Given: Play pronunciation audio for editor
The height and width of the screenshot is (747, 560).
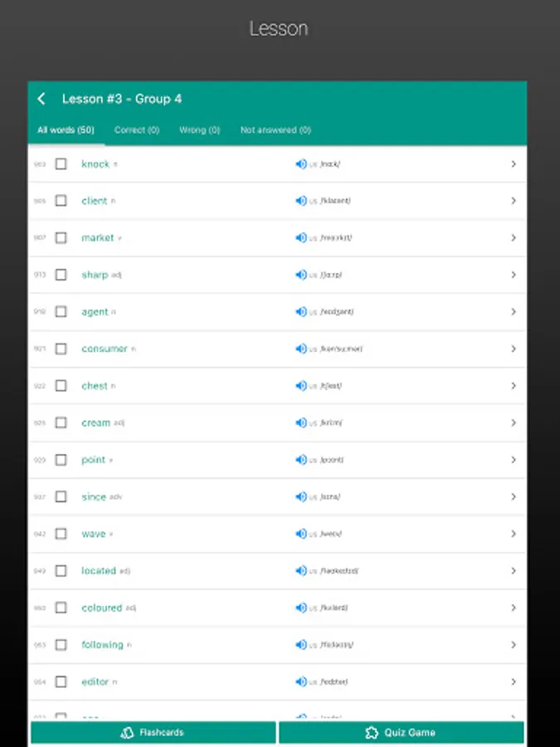Looking at the screenshot, I should pyautogui.click(x=301, y=682).
